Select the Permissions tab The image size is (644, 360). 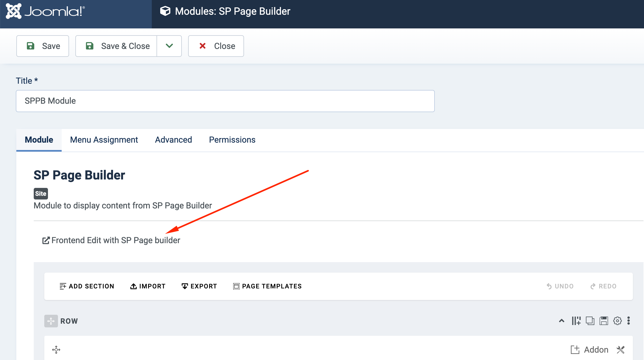click(232, 140)
